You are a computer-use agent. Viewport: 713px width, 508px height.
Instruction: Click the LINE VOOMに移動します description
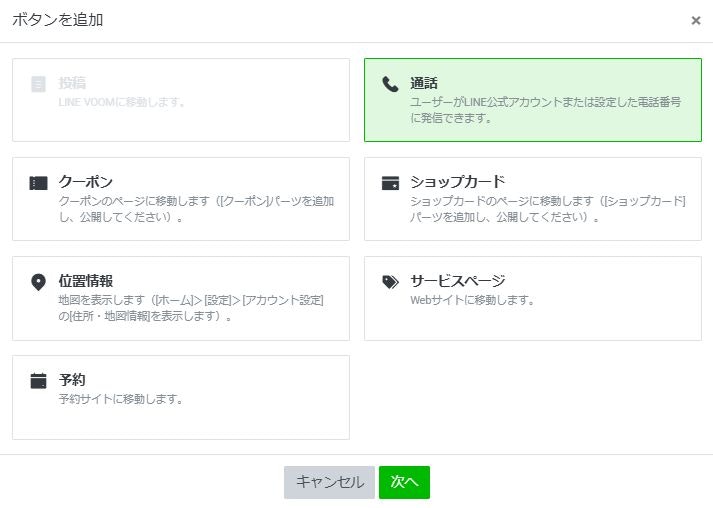point(122,102)
